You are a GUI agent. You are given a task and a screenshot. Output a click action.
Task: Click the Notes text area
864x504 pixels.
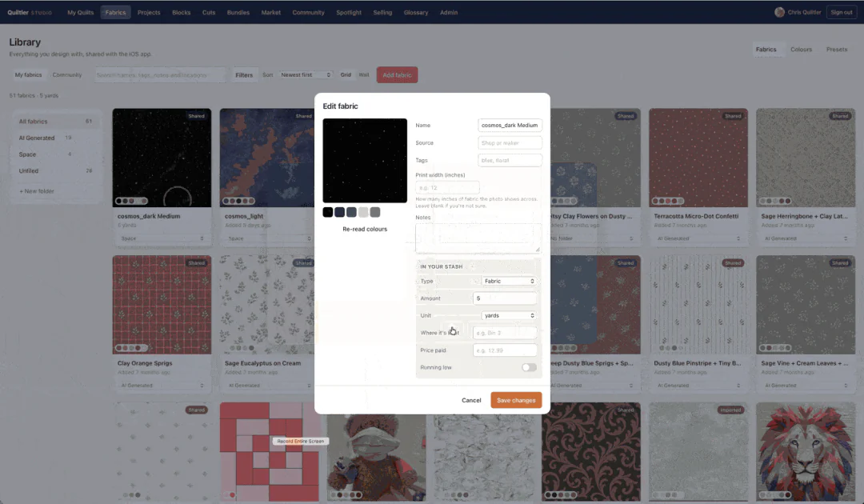[478, 238]
